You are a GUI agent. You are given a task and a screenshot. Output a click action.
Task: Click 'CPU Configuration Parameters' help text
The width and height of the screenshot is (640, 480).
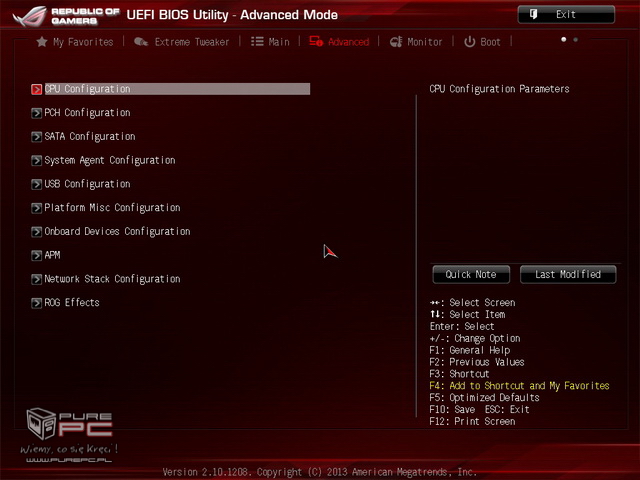(x=499, y=89)
